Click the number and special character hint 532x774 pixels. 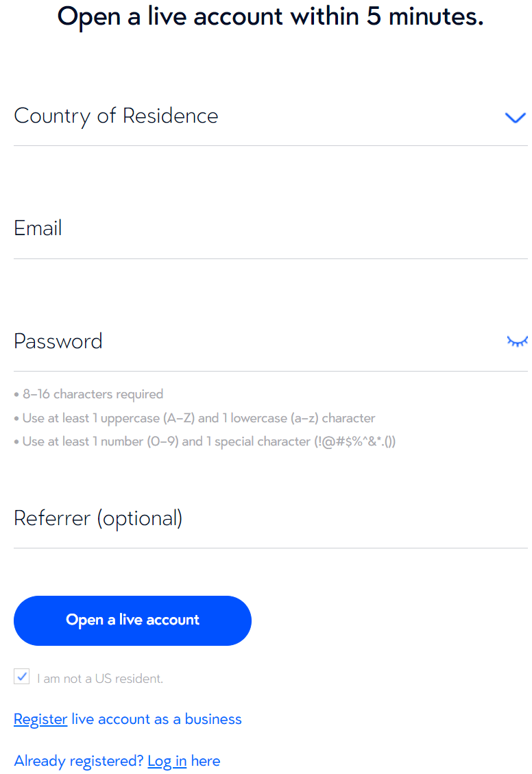coord(205,442)
